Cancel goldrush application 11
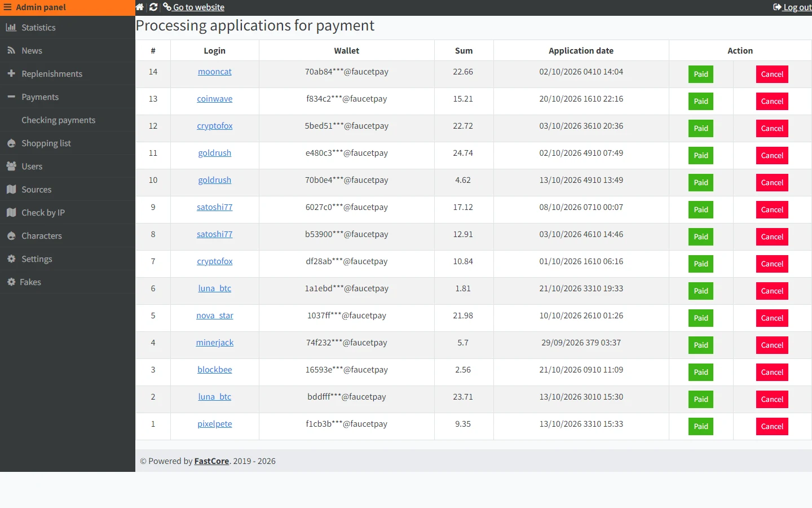Image resolution: width=812 pixels, height=508 pixels. [x=772, y=156]
